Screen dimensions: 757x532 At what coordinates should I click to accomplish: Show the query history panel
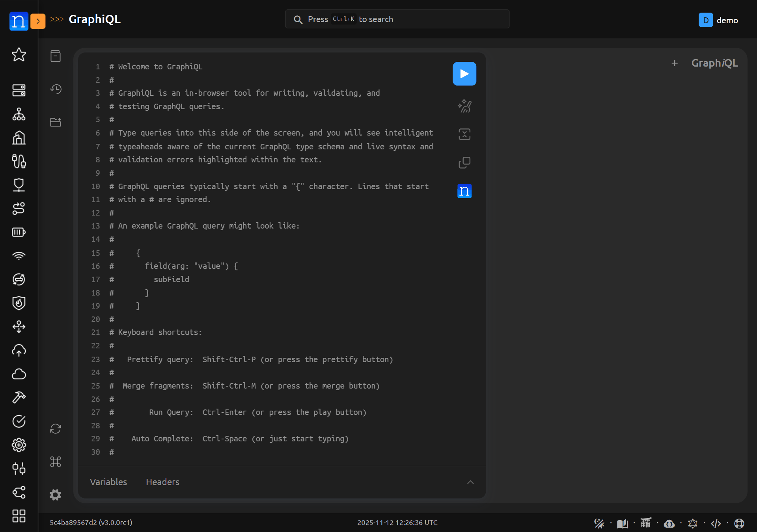(x=56, y=89)
